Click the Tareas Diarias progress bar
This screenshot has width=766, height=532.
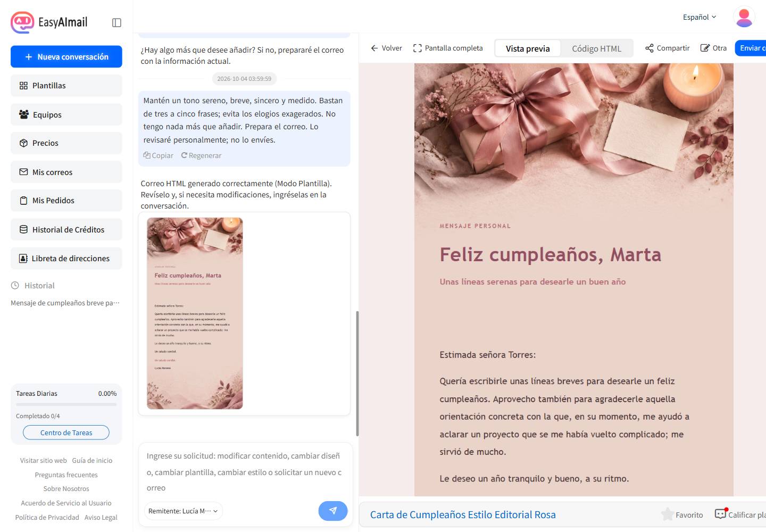coord(66,405)
